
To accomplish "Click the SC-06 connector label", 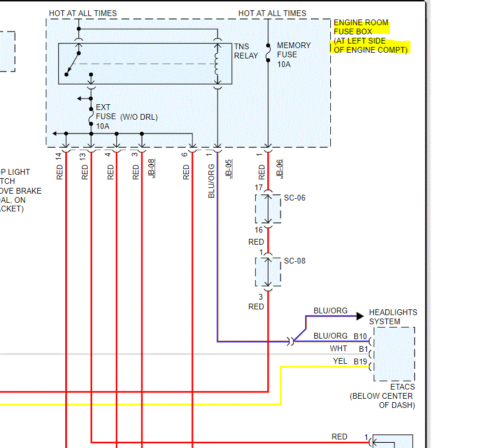I will click(x=294, y=198).
